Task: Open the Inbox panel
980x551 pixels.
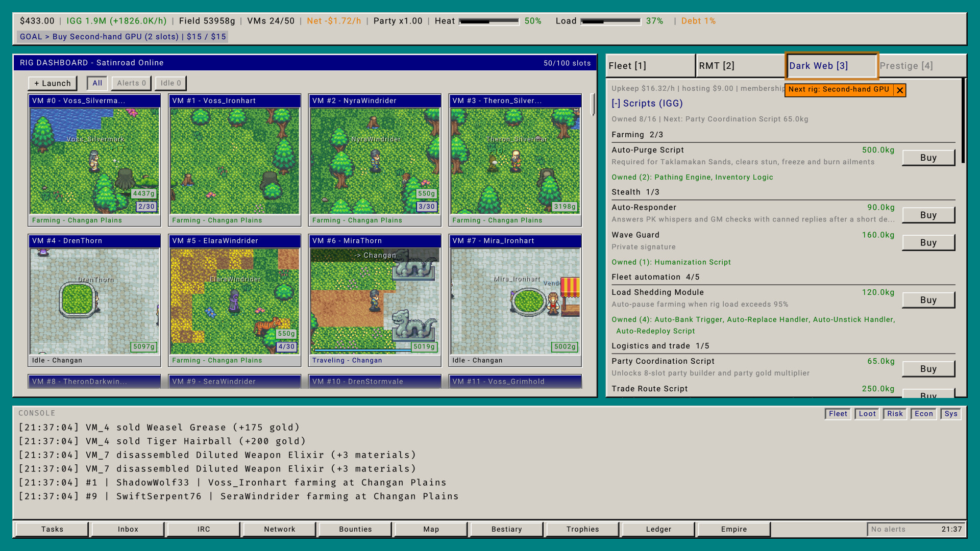Action: (128, 529)
